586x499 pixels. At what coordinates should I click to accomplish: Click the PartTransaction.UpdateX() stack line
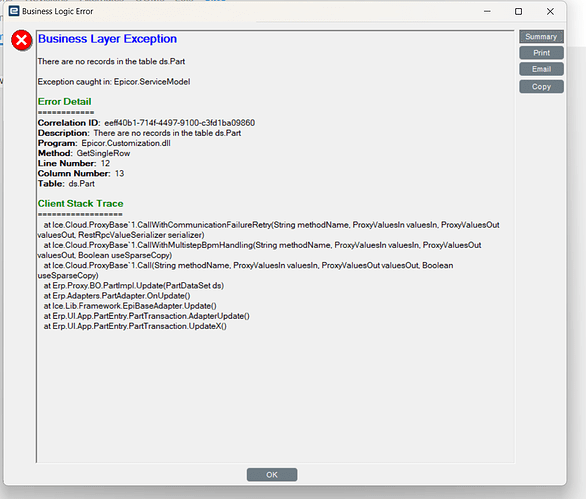(135, 326)
